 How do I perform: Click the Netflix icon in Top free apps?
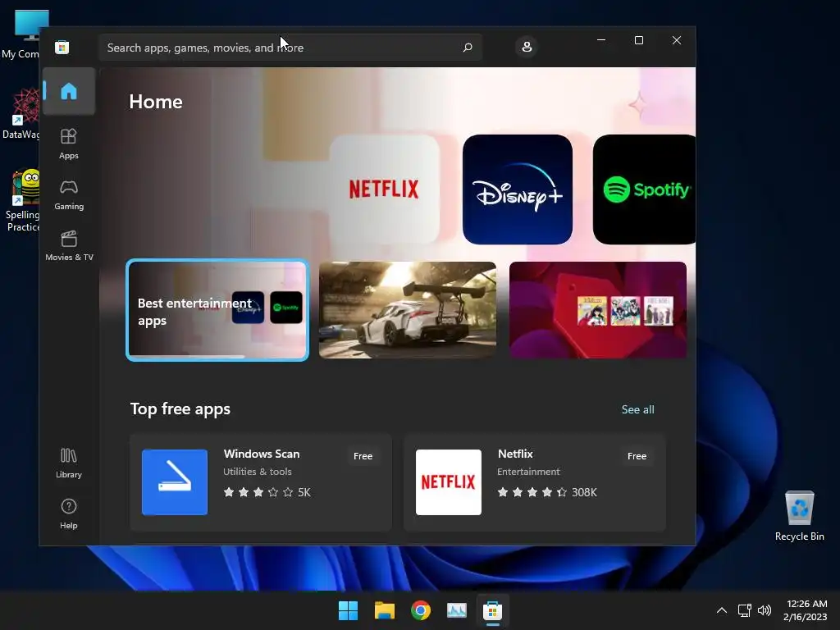449,482
